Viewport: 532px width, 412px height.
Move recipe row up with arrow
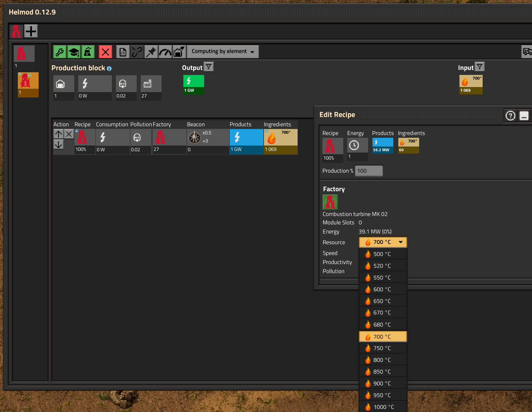tap(58, 134)
